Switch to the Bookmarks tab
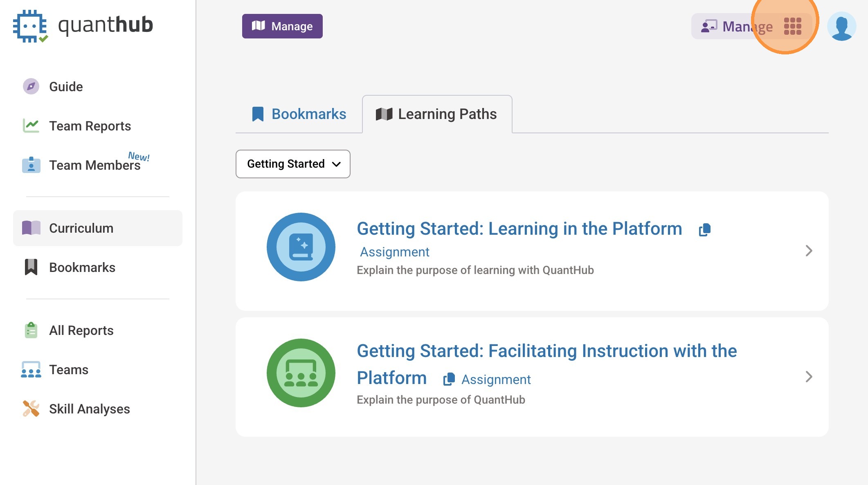This screenshot has width=868, height=485. (299, 114)
